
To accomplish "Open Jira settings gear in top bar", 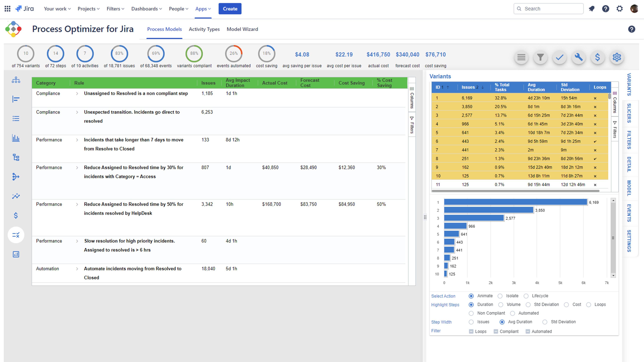I will 620,9.
